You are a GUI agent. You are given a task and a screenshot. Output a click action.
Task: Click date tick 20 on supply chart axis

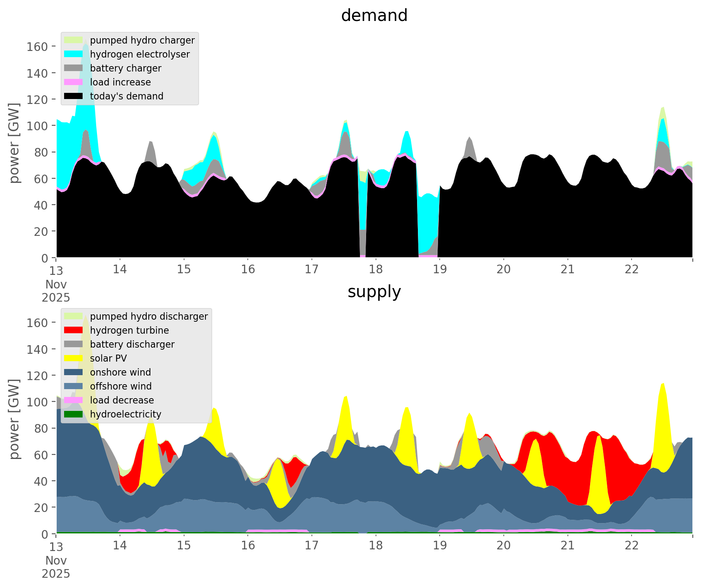[x=504, y=545]
